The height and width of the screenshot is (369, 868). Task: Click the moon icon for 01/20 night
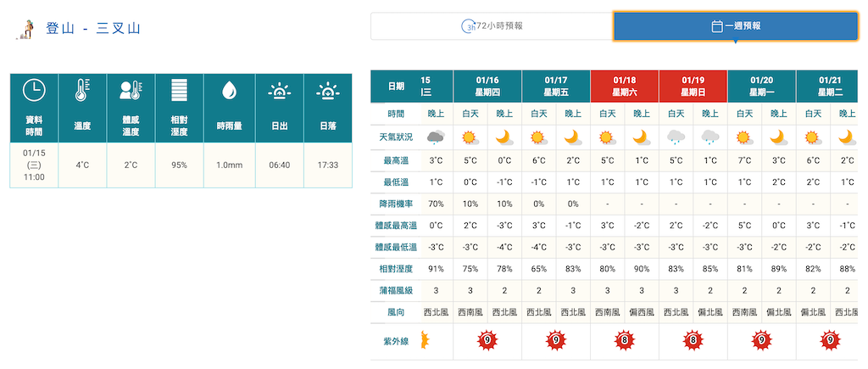tap(779, 137)
